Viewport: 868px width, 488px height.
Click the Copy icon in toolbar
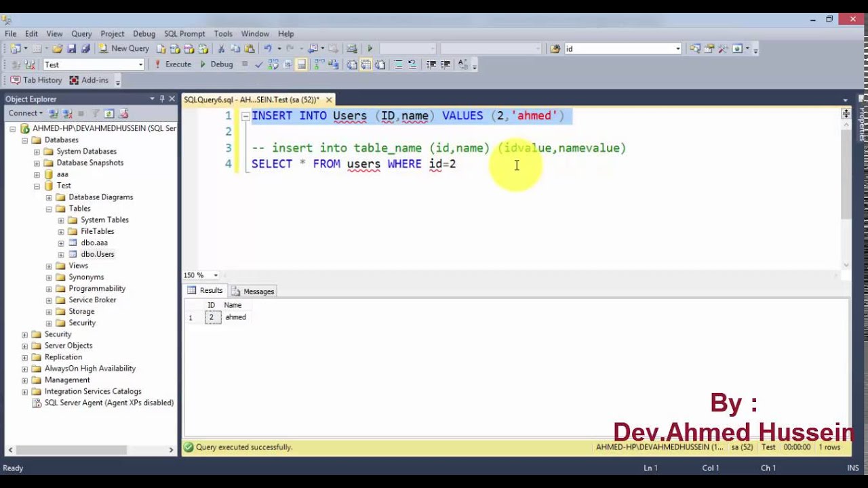click(235, 49)
